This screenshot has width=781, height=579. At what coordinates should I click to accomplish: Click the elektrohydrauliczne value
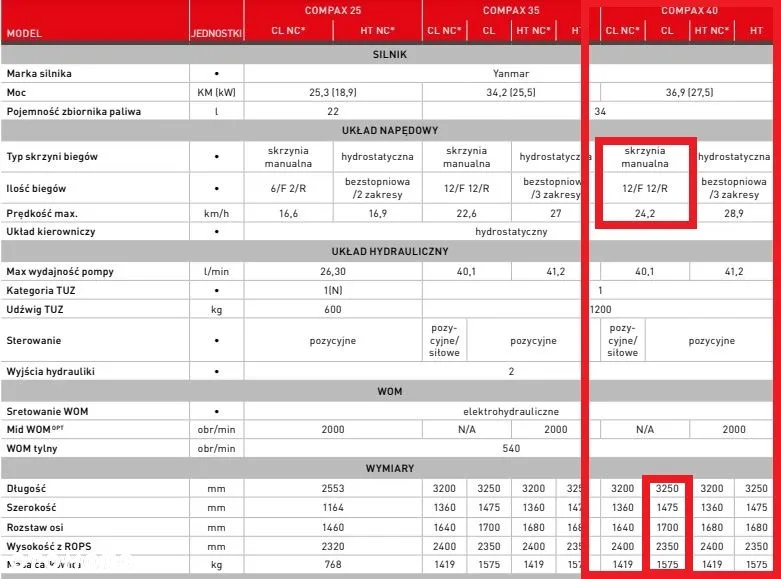(x=511, y=412)
